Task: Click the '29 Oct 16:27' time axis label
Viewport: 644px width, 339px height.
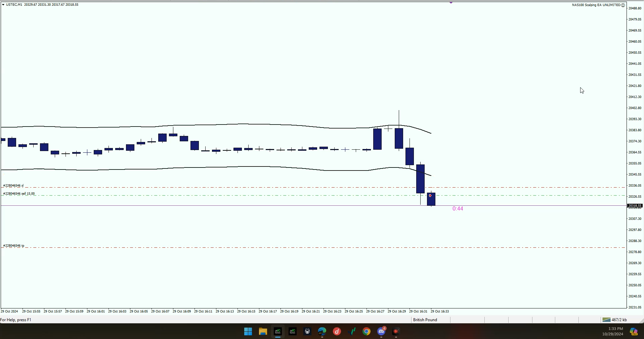Action: (x=375, y=311)
